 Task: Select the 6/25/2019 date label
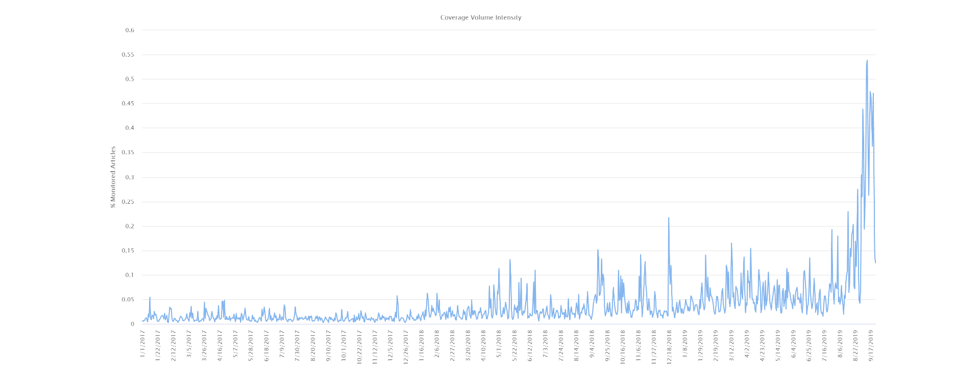coord(809,345)
